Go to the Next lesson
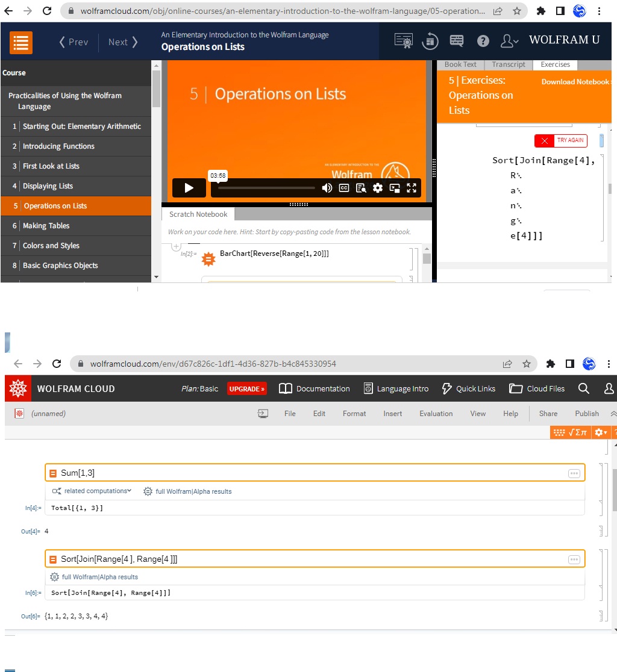The image size is (617, 672). 123,42
